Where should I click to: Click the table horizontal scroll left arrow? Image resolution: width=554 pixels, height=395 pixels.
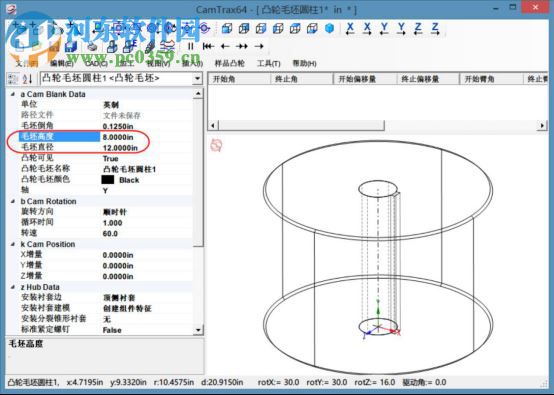(x=213, y=125)
